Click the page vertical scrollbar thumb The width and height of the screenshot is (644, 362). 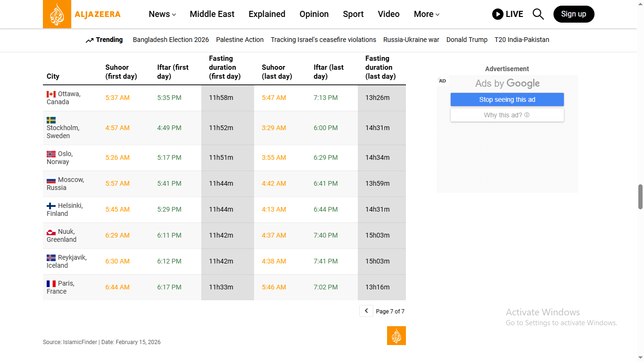click(640, 197)
